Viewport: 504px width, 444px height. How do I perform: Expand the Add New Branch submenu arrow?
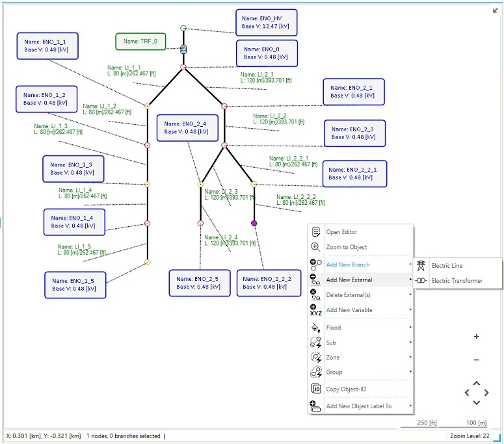coord(410,264)
